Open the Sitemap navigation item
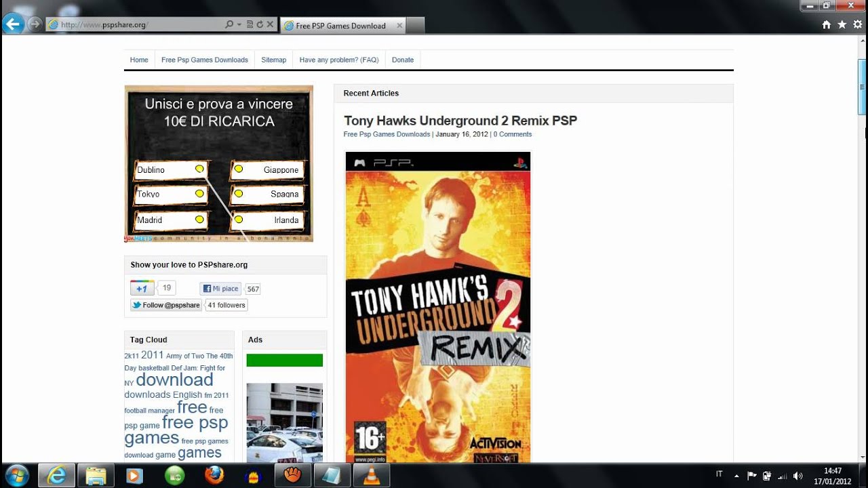Viewport: 868px width, 488px height. point(274,60)
